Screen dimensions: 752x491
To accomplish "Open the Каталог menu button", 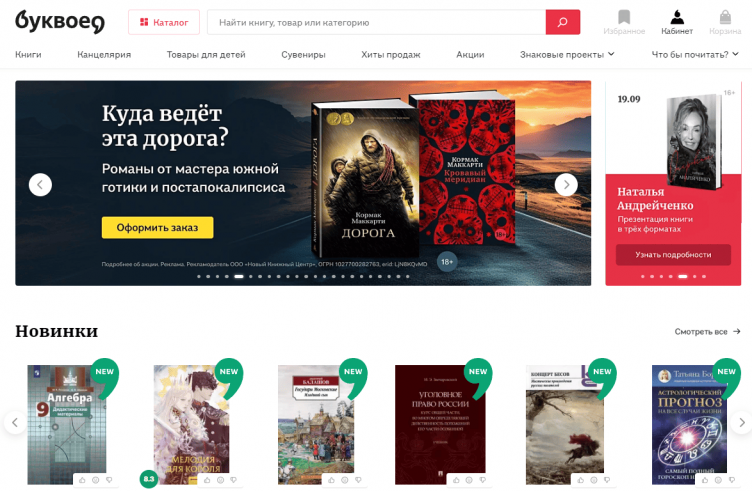I will coord(164,22).
